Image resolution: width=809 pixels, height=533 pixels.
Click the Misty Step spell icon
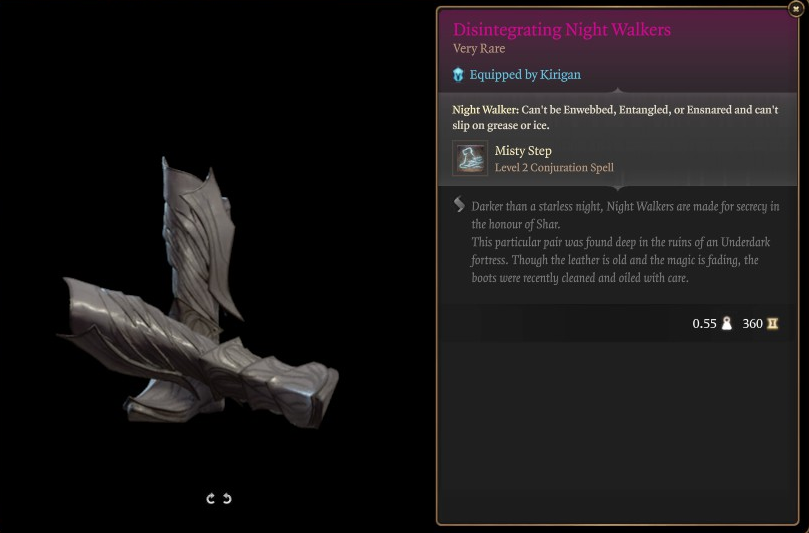(x=470, y=158)
